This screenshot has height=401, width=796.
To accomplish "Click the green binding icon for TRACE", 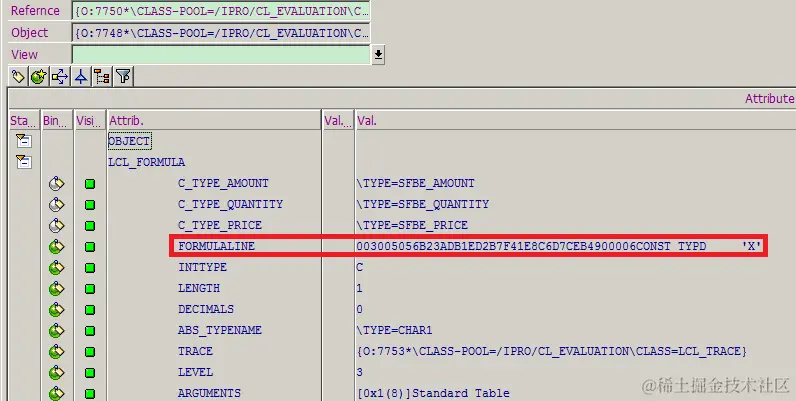I will tap(56, 352).
